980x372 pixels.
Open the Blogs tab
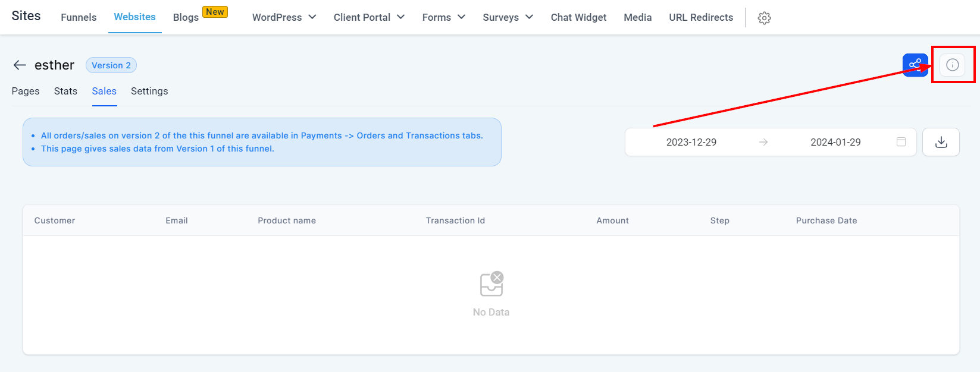(186, 17)
